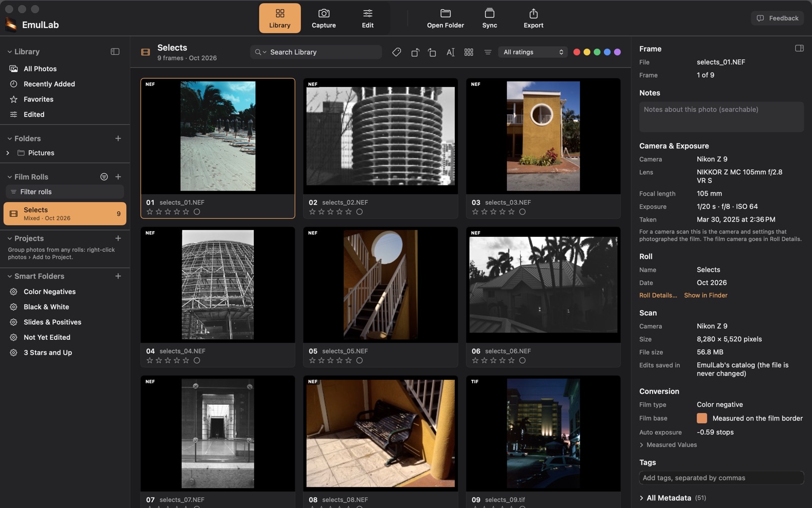Toggle the left sidebar panel icon

click(115, 51)
